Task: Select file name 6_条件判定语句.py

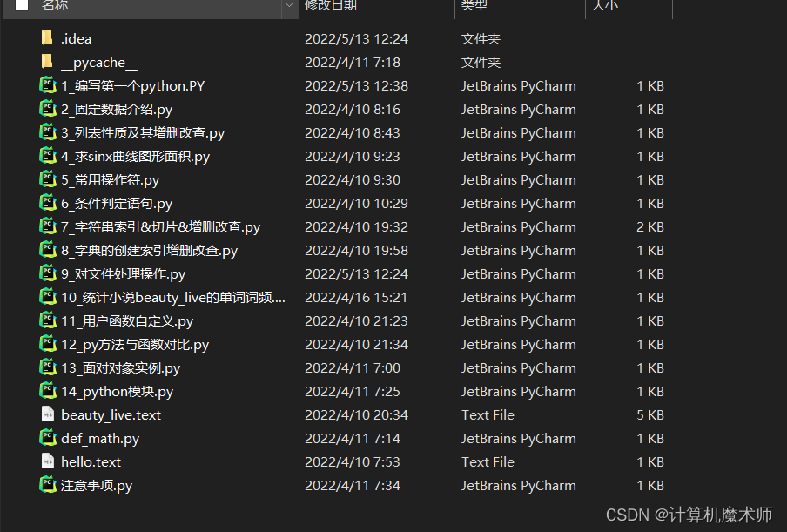Action: pyautogui.click(x=117, y=203)
